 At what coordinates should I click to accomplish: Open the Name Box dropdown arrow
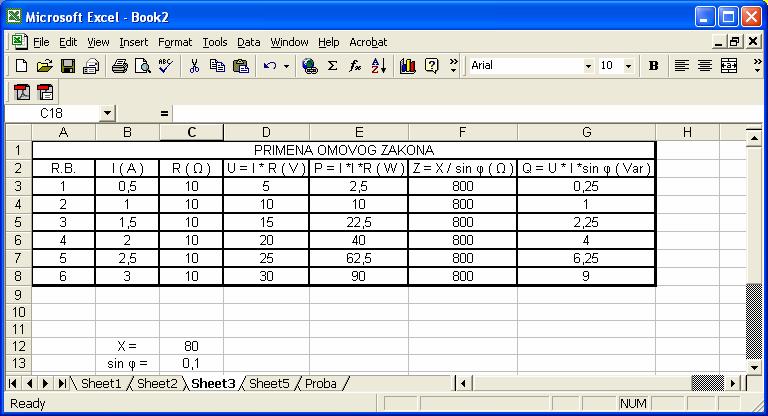coord(108,114)
